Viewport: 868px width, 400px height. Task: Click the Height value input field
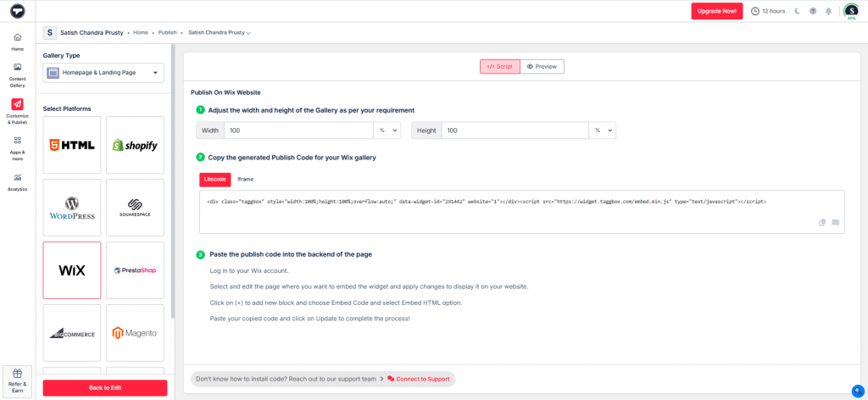[515, 131]
